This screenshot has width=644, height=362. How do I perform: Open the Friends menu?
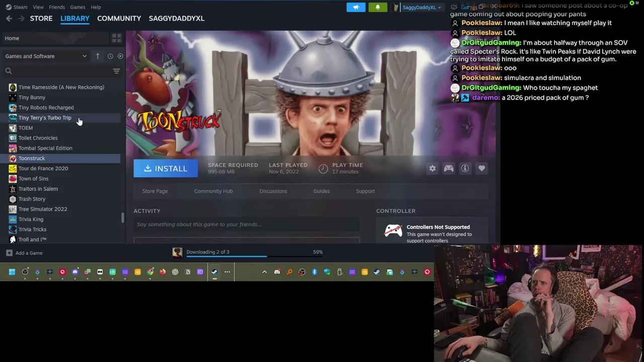(x=57, y=7)
